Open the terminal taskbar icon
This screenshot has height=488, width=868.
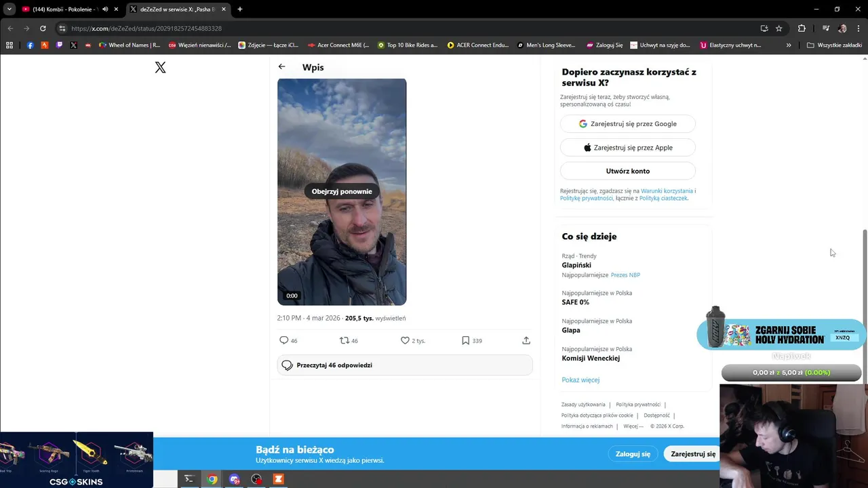(x=189, y=479)
